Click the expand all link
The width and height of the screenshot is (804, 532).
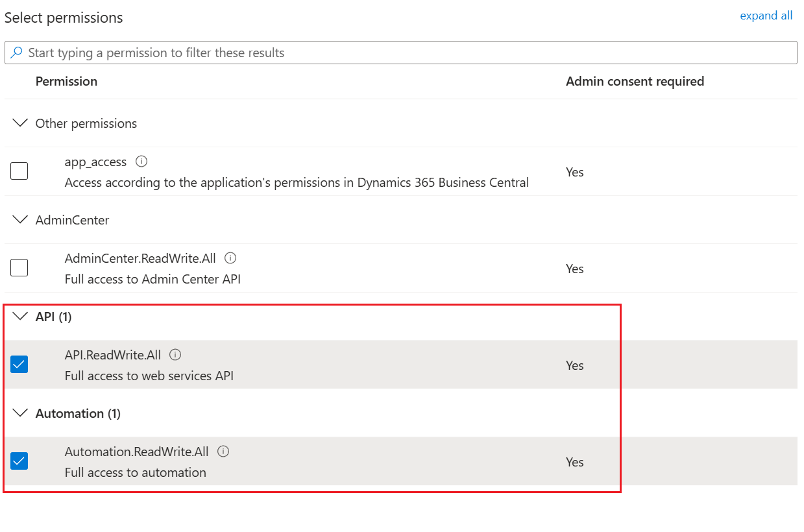[766, 16]
